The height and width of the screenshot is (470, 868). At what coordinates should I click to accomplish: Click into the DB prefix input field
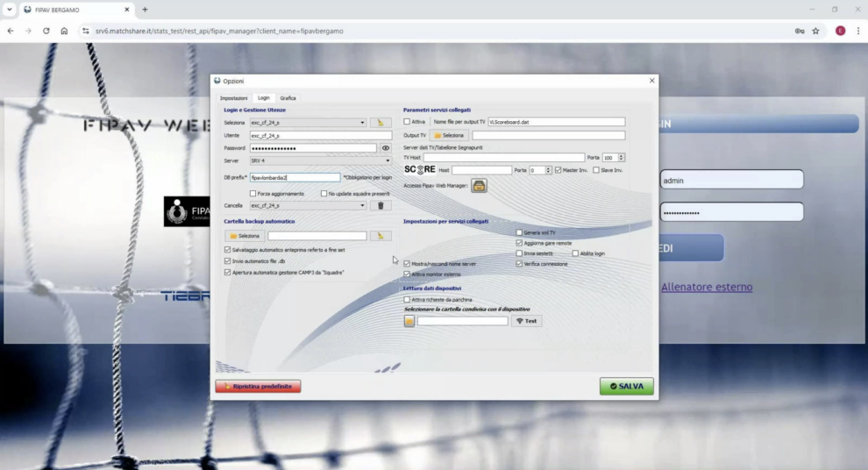point(295,178)
